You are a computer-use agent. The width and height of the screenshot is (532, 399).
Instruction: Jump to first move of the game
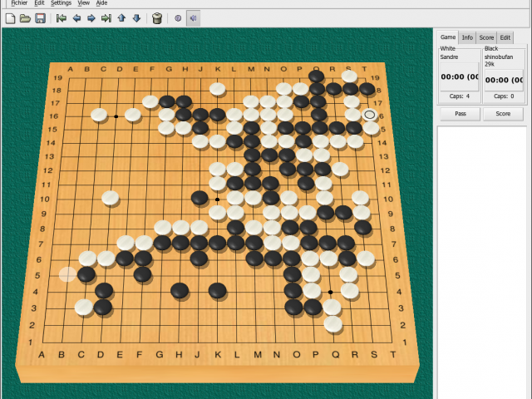(x=62, y=17)
